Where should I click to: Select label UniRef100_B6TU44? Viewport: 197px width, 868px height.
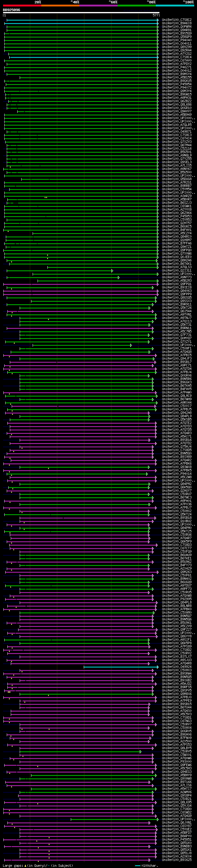point(177,708)
